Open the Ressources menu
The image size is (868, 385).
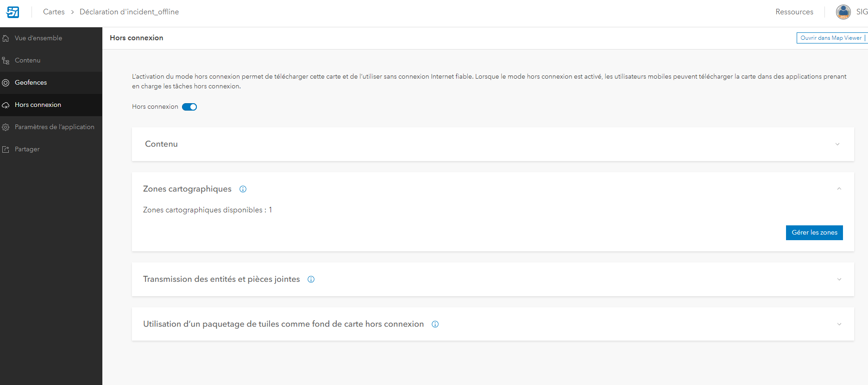(x=794, y=12)
